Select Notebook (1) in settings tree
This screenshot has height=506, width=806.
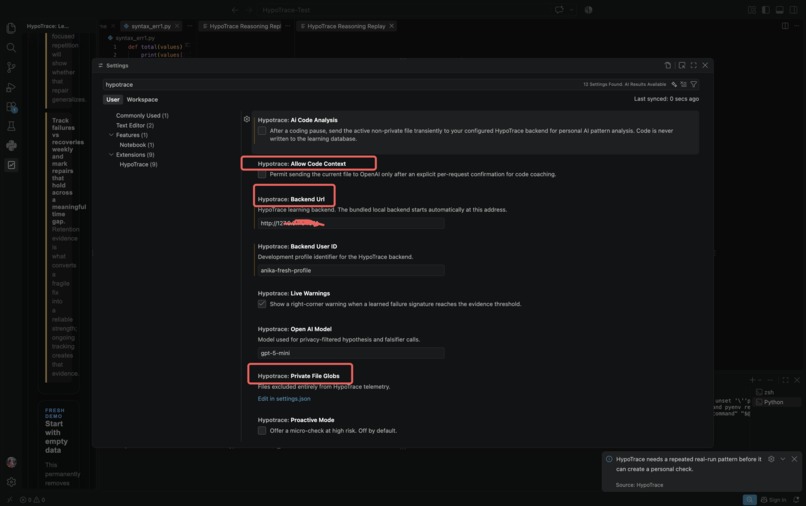coord(137,144)
